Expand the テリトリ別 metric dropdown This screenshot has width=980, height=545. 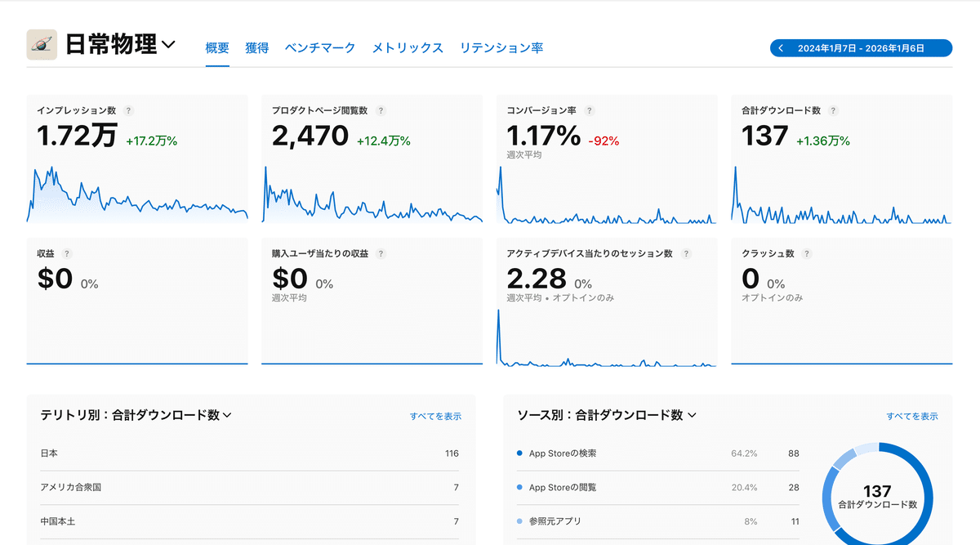pos(229,414)
